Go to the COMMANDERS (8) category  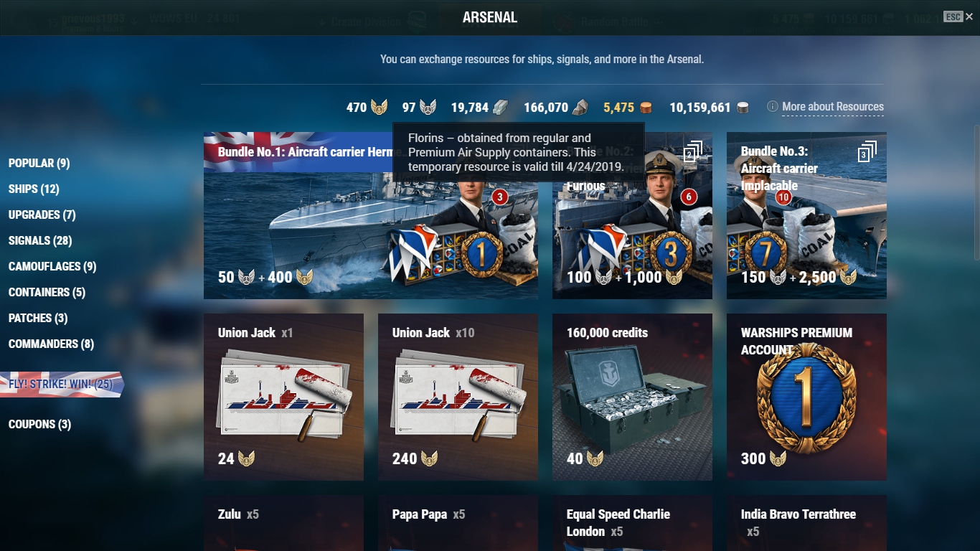tap(51, 344)
